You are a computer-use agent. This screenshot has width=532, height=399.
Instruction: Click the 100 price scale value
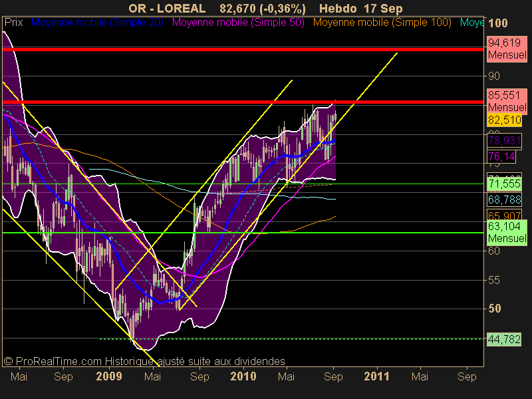498,23
